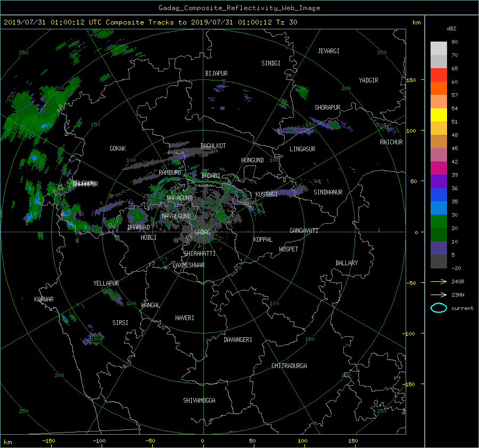Viewport: 479px width, 448px height.
Task: Click the 'km' unit label at bottom-left corner
Action: click(7, 442)
